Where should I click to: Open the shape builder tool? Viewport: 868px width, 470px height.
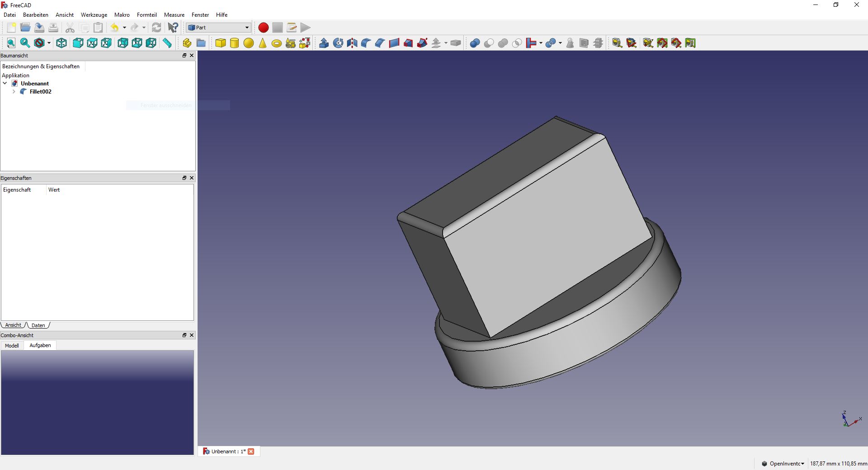[x=305, y=43]
